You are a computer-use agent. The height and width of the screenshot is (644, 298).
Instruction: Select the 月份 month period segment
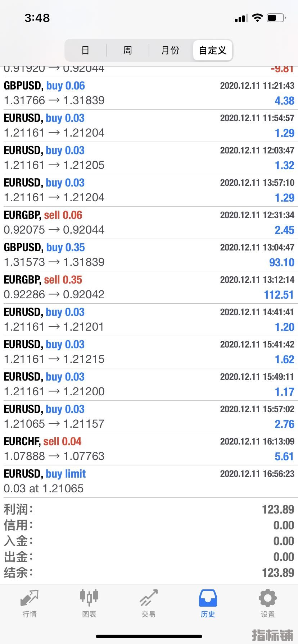click(170, 50)
